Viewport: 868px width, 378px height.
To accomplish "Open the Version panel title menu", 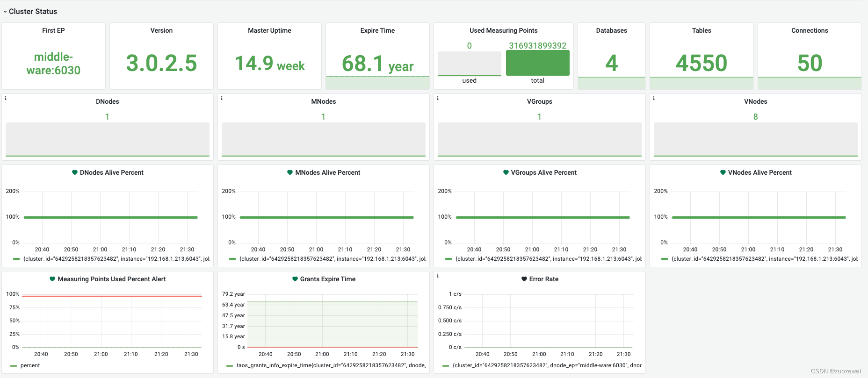I will click(161, 30).
